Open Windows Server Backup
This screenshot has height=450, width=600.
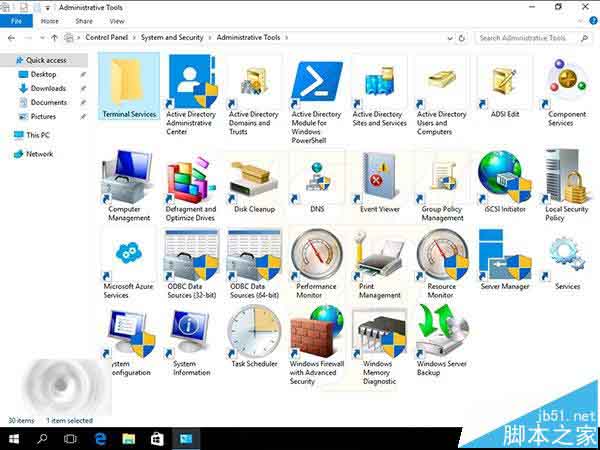pyautogui.click(x=442, y=341)
